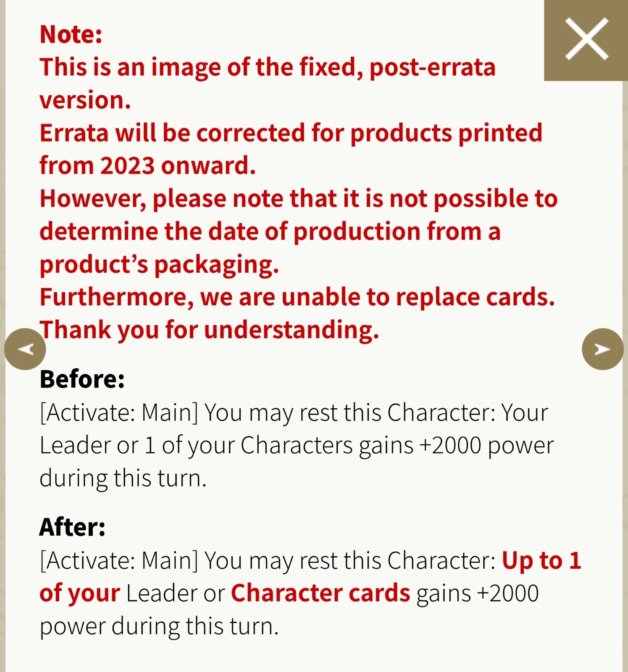628x672 pixels.
Task: Click "However, please note that it is not possible" line
Action: [x=299, y=199]
